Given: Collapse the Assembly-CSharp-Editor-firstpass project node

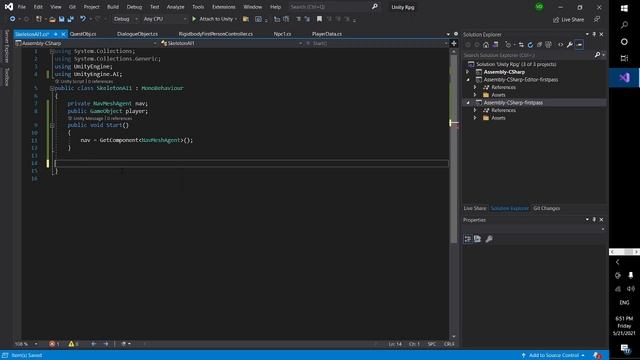Looking at the screenshot, I should (x=468, y=80).
